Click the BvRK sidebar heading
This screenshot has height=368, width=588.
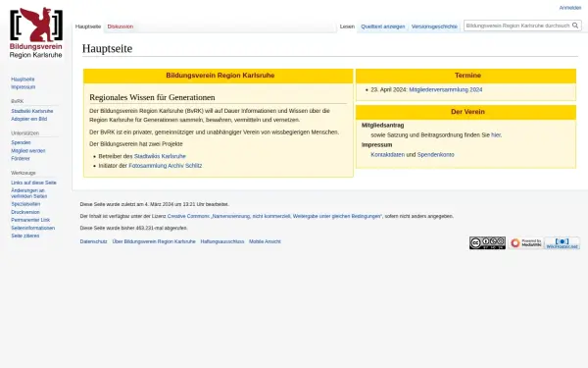tap(18, 101)
